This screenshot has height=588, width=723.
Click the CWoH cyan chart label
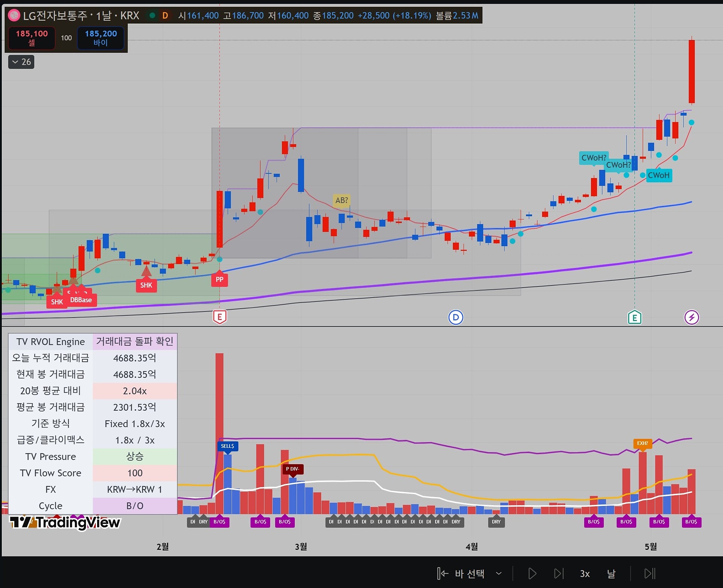659,175
